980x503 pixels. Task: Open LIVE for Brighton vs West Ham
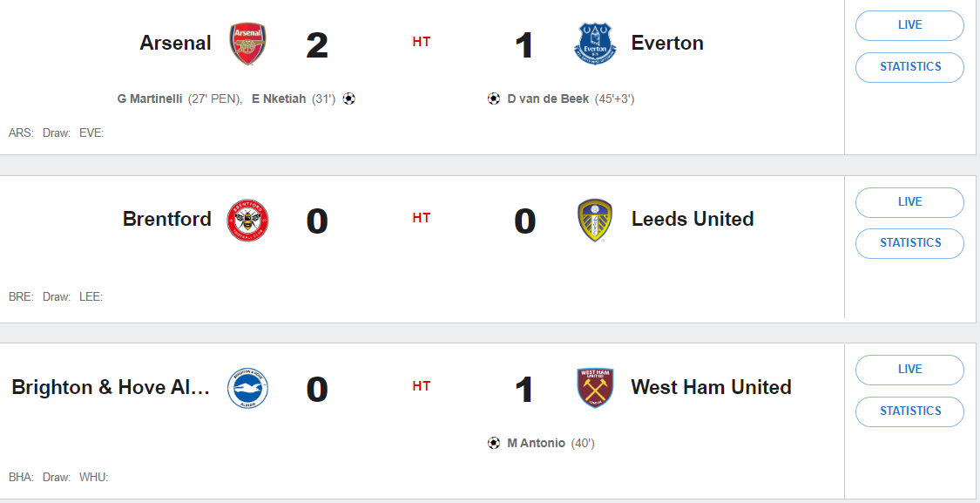[909, 370]
